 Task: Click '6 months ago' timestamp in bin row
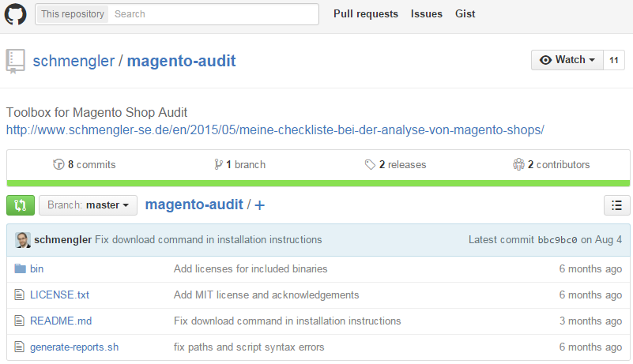click(590, 268)
